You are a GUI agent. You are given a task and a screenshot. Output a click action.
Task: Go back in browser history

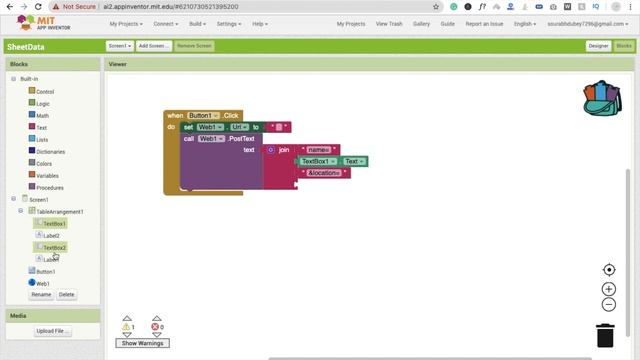(10, 7)
